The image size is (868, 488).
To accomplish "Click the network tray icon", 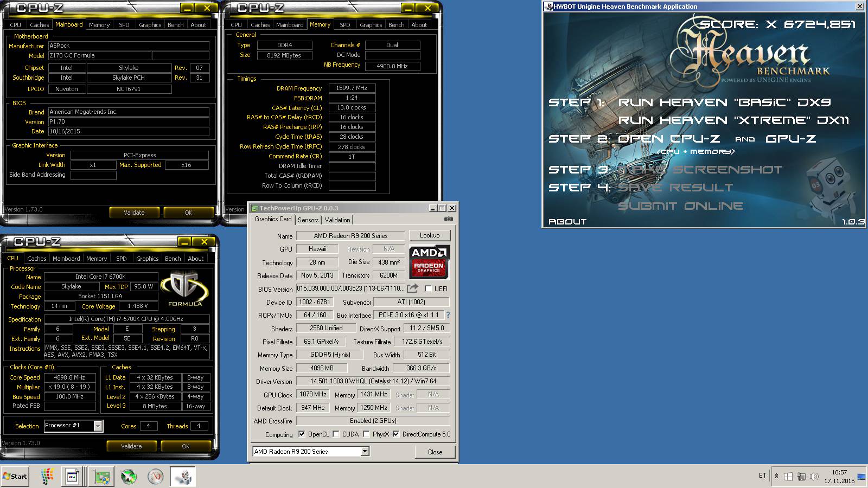I will coord(801,477).
